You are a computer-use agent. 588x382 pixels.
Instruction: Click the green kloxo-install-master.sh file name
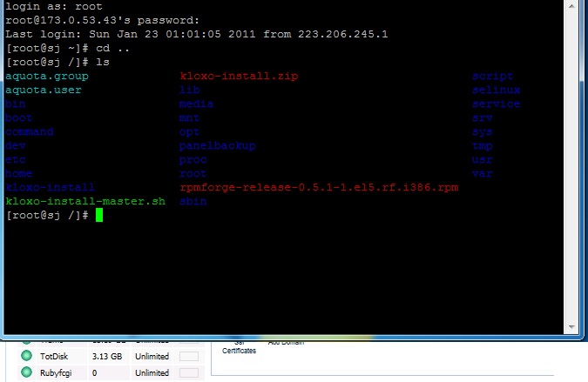pos(85,201)
